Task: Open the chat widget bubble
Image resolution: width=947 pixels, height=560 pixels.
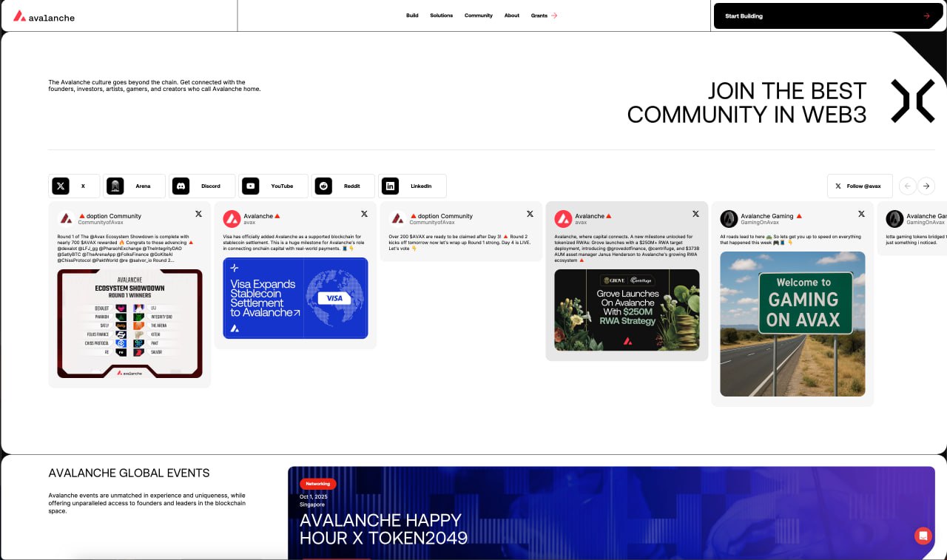Action: click(x=923, y=536)
